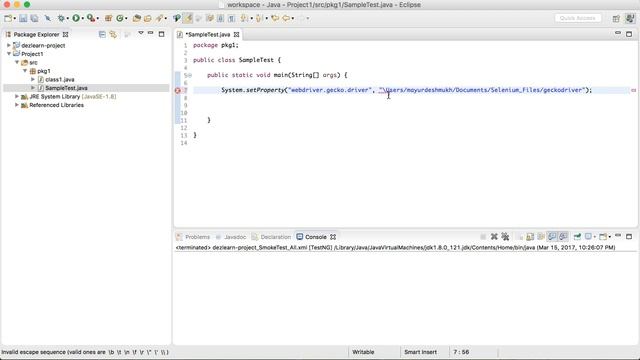The height and width of the screenshot is (360, 640).
Task: Expand the dezlearn-project tree node
Action: tap(9, 45)
